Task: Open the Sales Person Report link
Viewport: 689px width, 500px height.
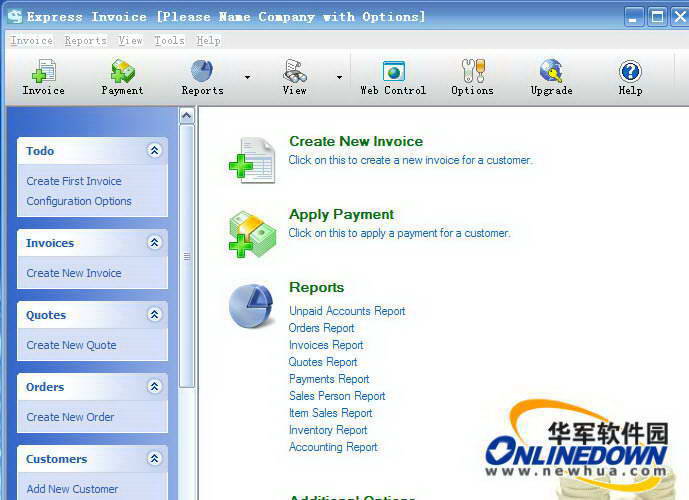Action: (337, 396)
